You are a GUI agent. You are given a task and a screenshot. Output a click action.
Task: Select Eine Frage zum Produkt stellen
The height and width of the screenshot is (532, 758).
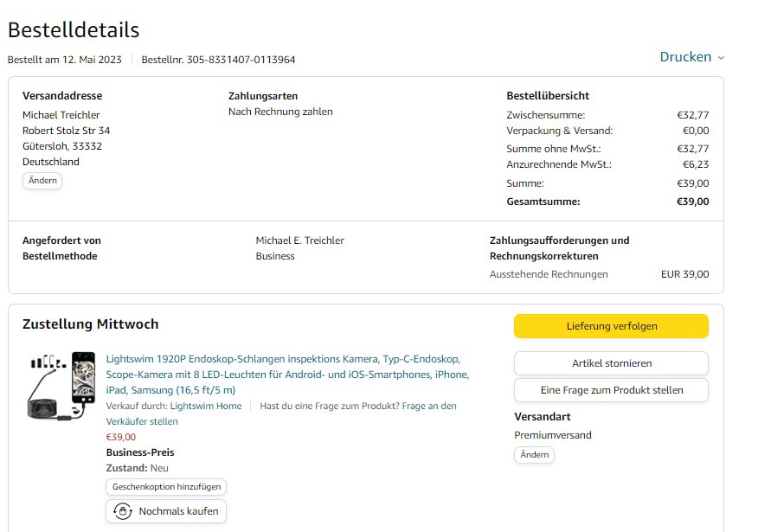tap(611, 390)
